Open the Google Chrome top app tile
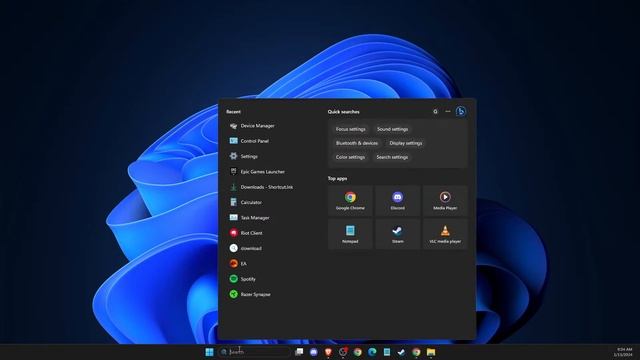This screenshot has height=360, width=640. pos(350,200)
